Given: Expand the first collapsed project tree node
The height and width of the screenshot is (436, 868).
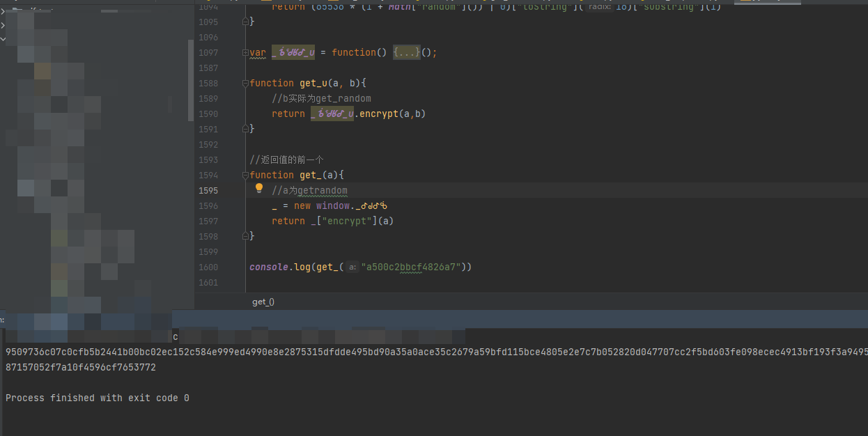Looking at the screenshot, I should [x=3, y=12].
